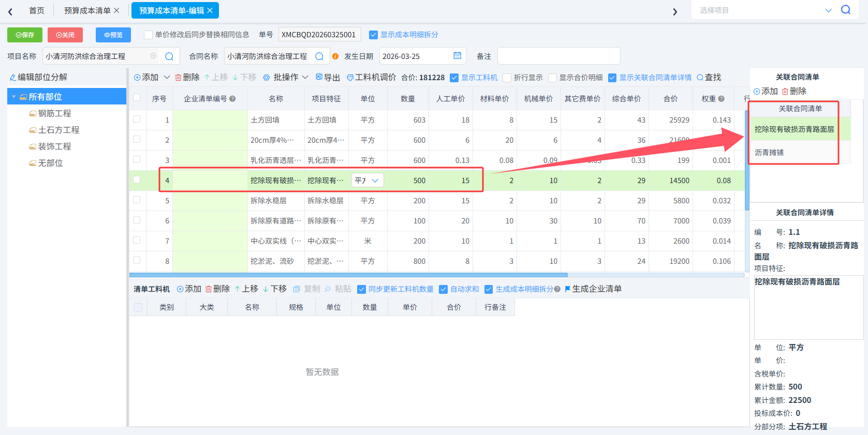
Task: Click the search icon beside 选择项目
Action: [846, 10]
